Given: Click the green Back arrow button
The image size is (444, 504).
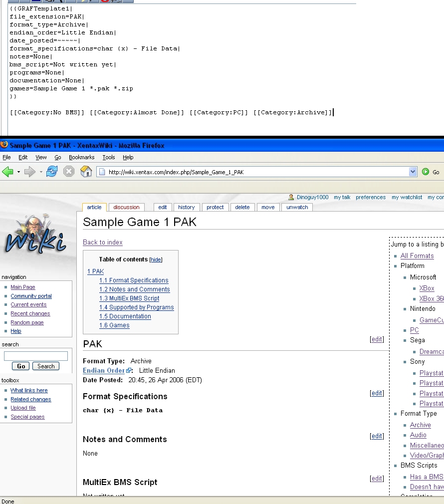Looking at the screenshot, I should pos(7,172).
